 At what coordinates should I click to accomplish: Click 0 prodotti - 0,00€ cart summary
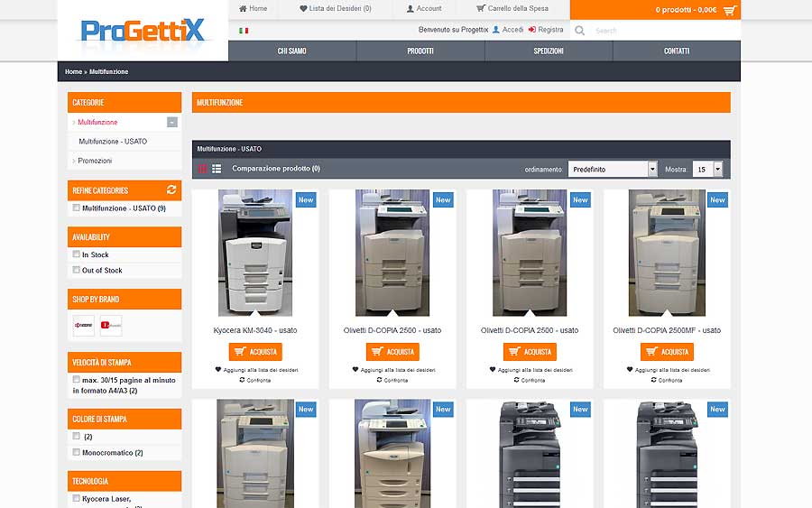[x=687, y=10]
